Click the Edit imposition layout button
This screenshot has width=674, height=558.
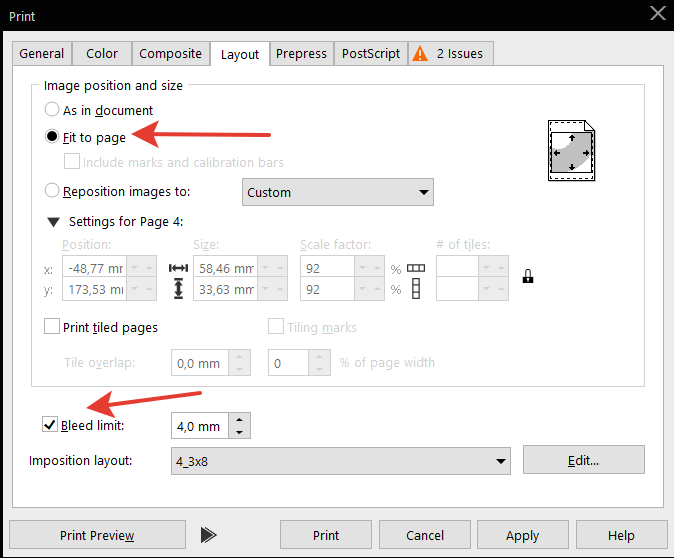tap(584, 460)
